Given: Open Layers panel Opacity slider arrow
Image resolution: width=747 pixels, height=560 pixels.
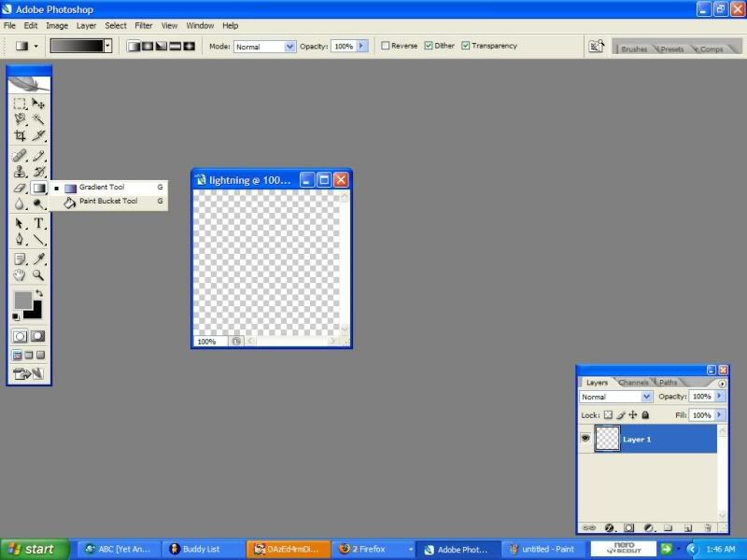Looking at the screenshot, I should click(x=720, y=396).
